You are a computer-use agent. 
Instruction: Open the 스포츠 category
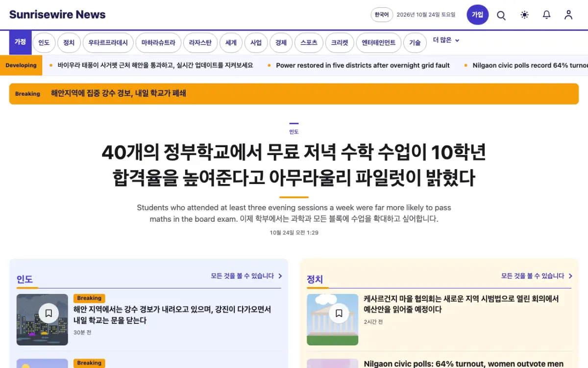pos(309,43)
